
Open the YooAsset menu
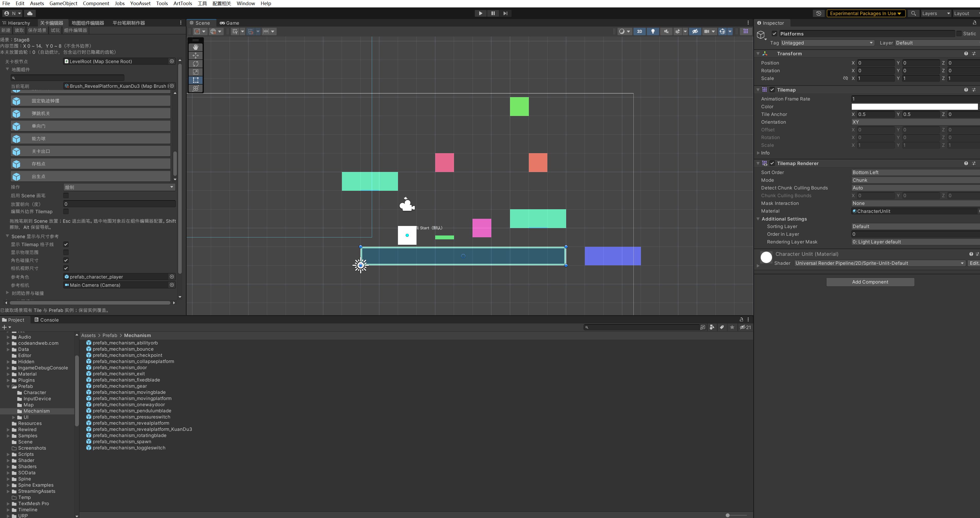[x=140, y=3]
